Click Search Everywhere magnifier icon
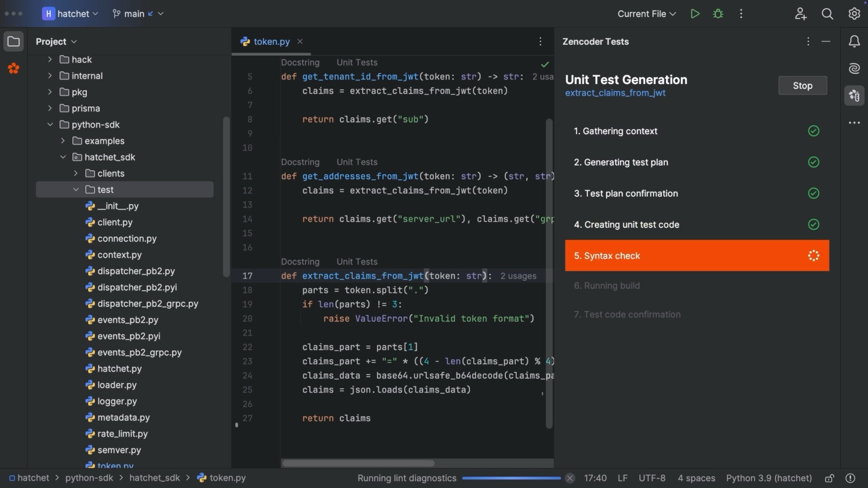The image size is (868, 488). pyautogui.click(x=827, y=14)
